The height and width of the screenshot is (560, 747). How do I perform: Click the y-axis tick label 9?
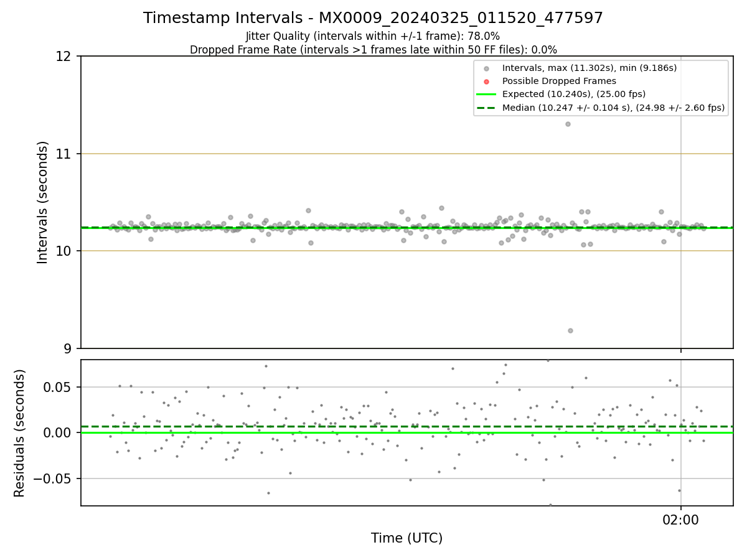(69, 348)
